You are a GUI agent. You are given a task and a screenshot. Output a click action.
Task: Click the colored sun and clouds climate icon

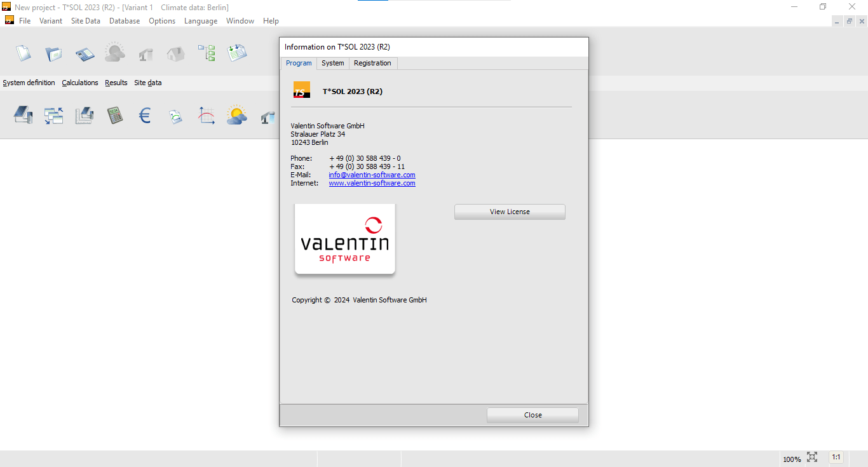click(x=236, y=114)
